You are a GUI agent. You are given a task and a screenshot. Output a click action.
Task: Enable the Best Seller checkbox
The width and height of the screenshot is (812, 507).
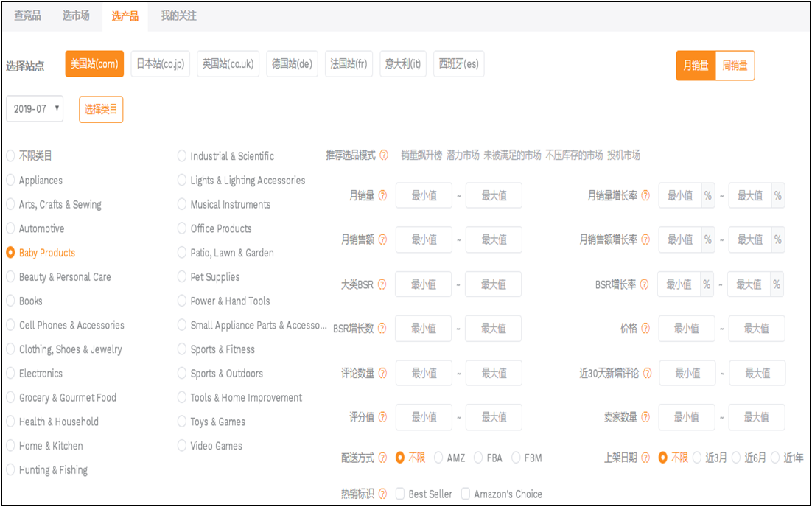tap(400, 494)
